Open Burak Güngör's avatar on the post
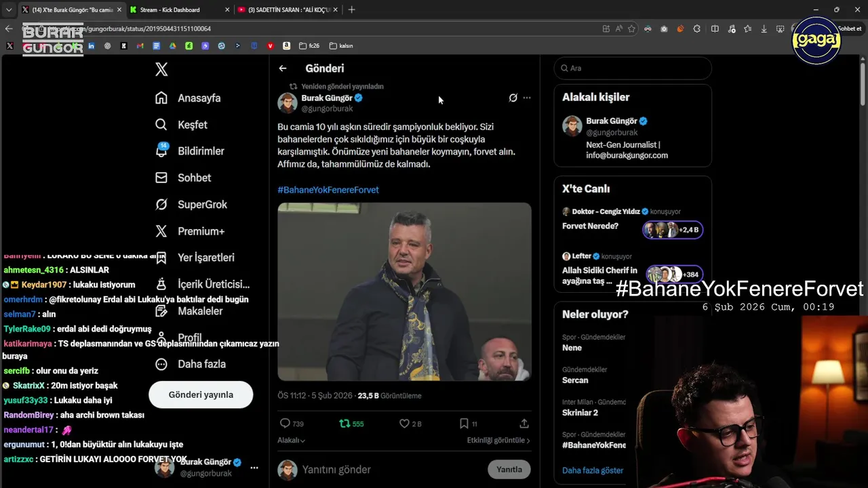This screenshot has height=488, width=868. (288, 103)
